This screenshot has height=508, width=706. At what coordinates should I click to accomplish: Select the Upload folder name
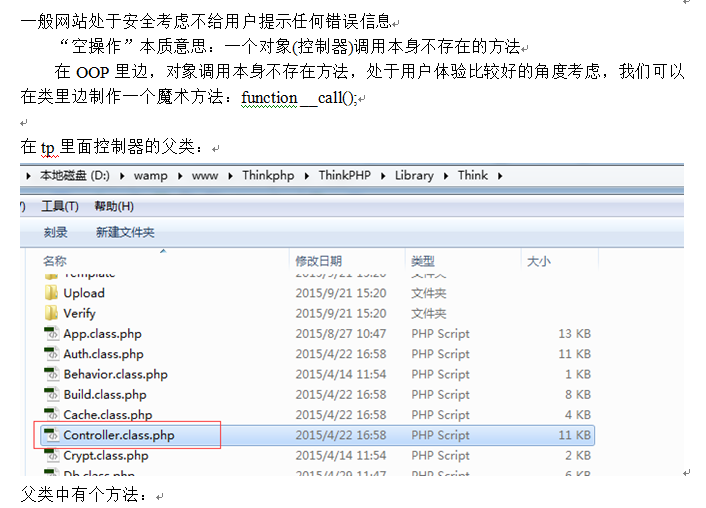click(84, 293)
